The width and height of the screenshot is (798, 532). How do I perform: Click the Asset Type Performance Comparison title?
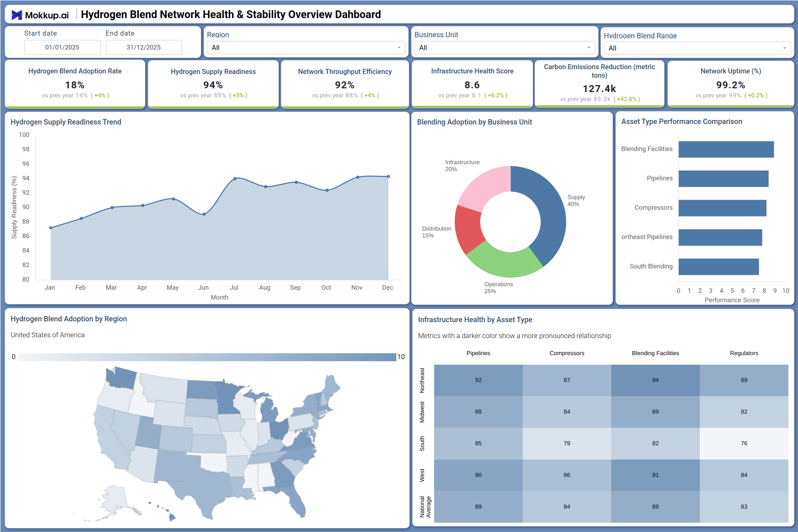point(681,122)
